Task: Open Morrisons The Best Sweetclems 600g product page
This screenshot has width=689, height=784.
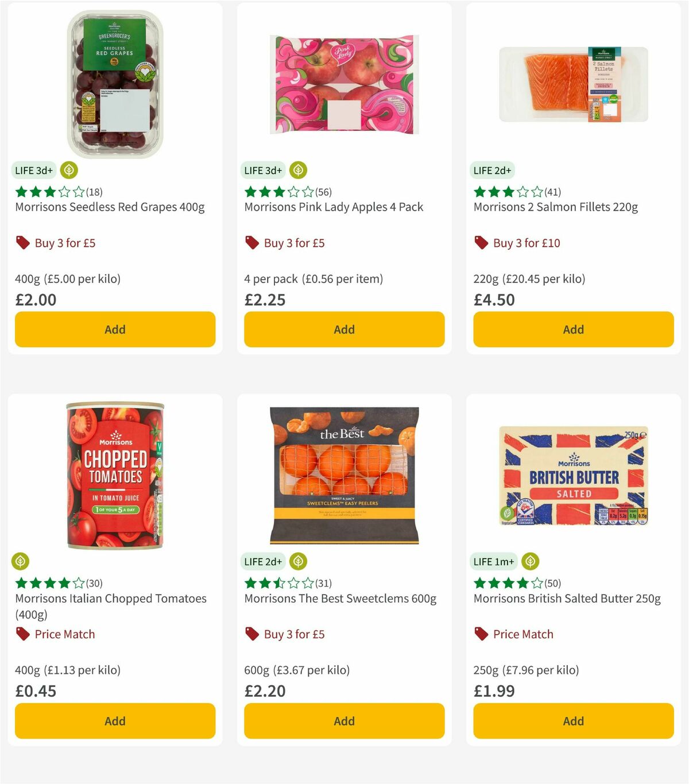Action: (340, 599)
